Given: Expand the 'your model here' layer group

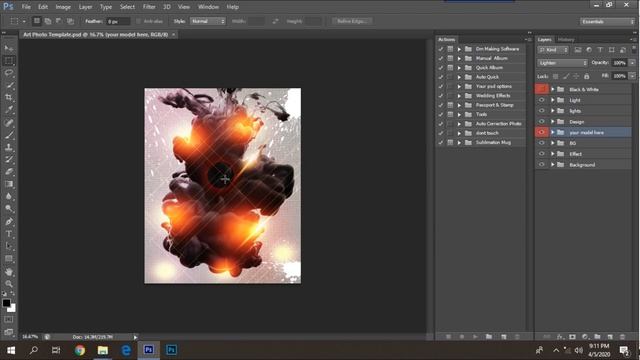Looking at the screenshot, I should point(553,132).
